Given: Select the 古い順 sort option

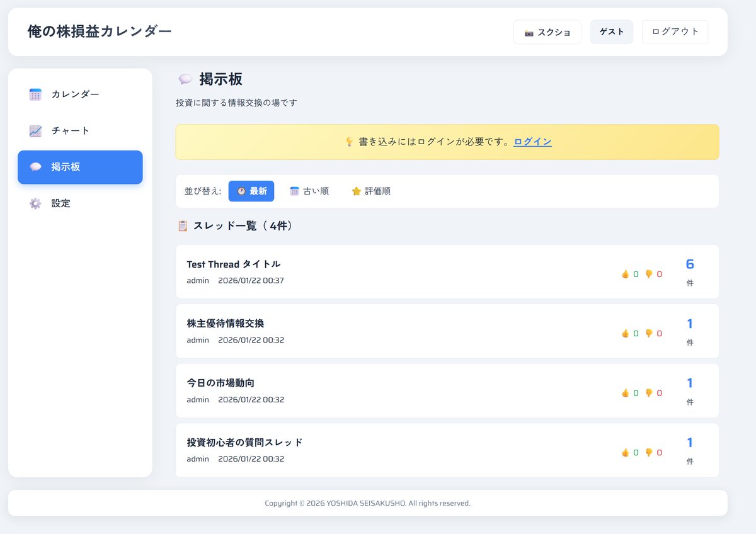Looking at the screenshot, I should pyautogui.click(x=309, y=191).
